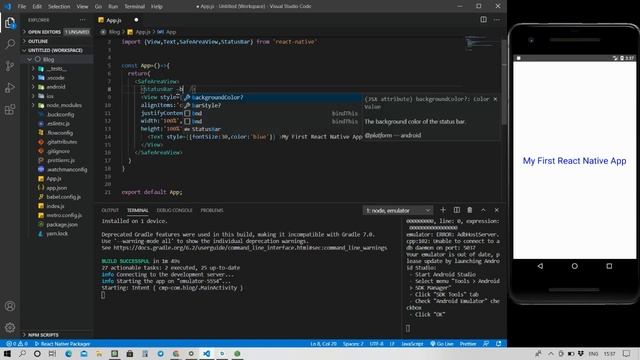Open the View menu
640x360 pixels.
pos(82,7)
